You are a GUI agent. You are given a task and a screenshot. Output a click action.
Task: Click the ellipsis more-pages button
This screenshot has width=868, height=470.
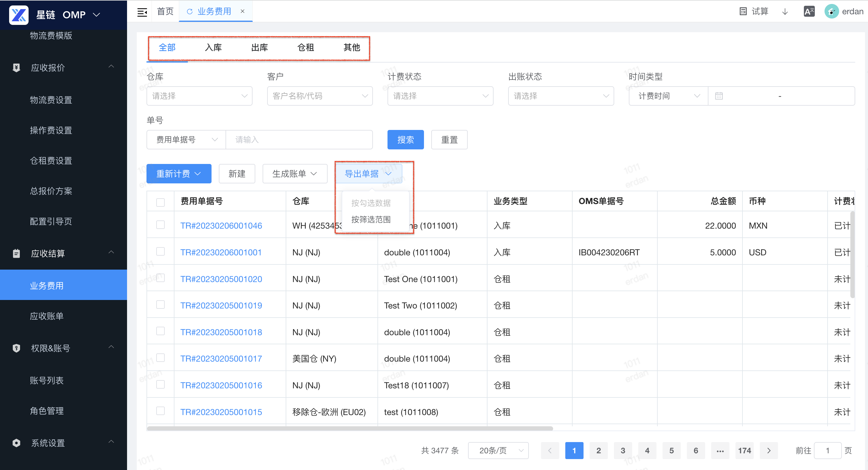[x=720, y=451]
